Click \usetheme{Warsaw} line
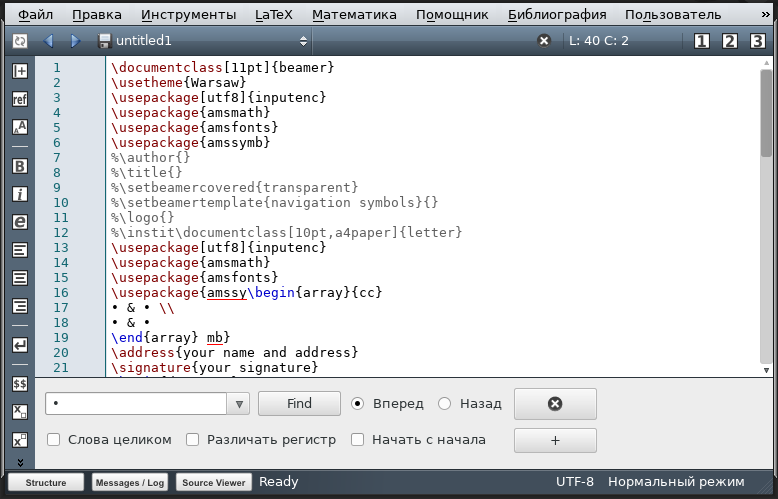The height and width of the screenshot is (499, 778). [179, 82]
